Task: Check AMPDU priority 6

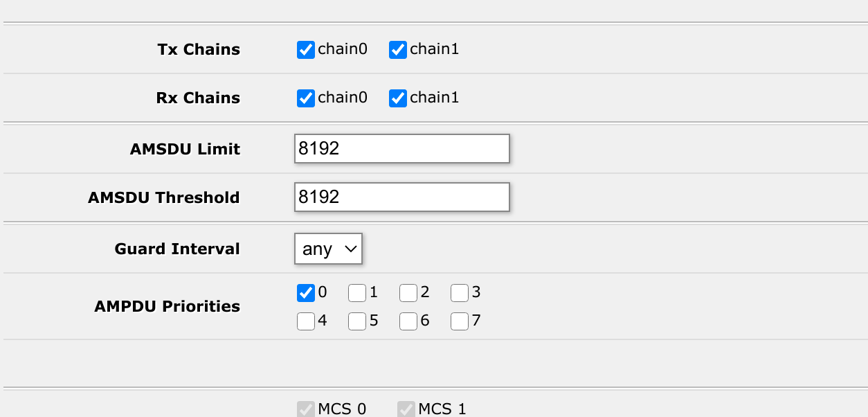Action: coord(408,321)
